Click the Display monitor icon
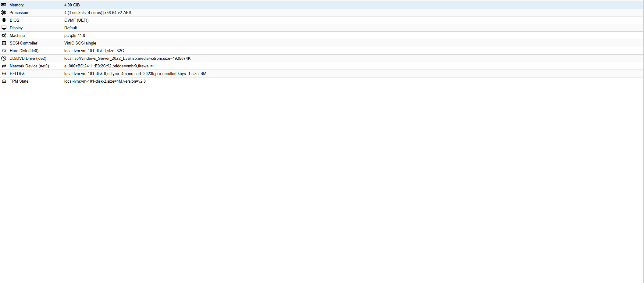The width and height of the screenshot is (644, 283). (x=4, y=28)
